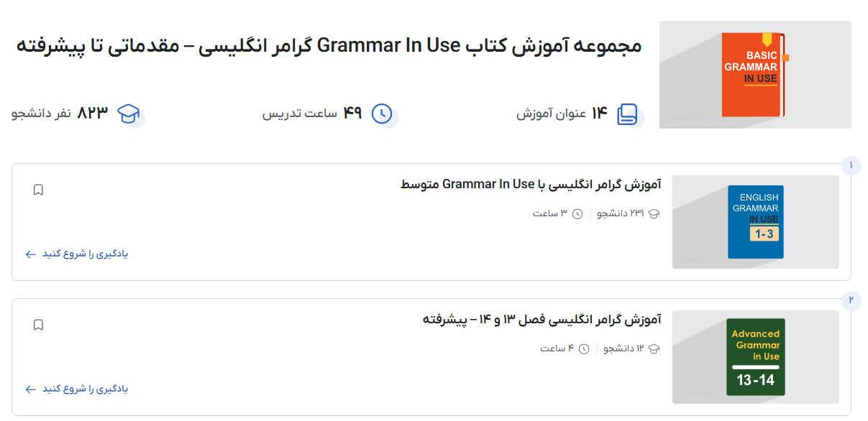868x421 pixels.
Task: Click the Advanced Grammar in Use 13-14 thumbnail
Action: click(x=755, y=356)
